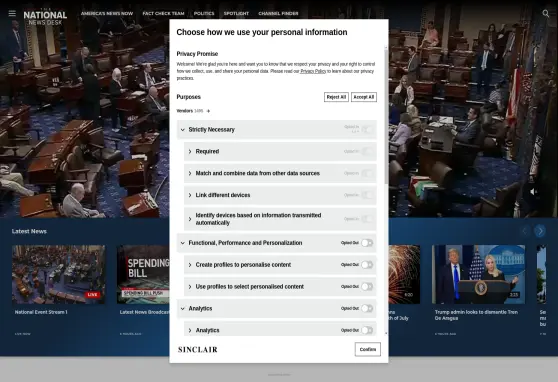Collapse the Strictly Necessary section
558x382 pixels.
tap(183, 130)
